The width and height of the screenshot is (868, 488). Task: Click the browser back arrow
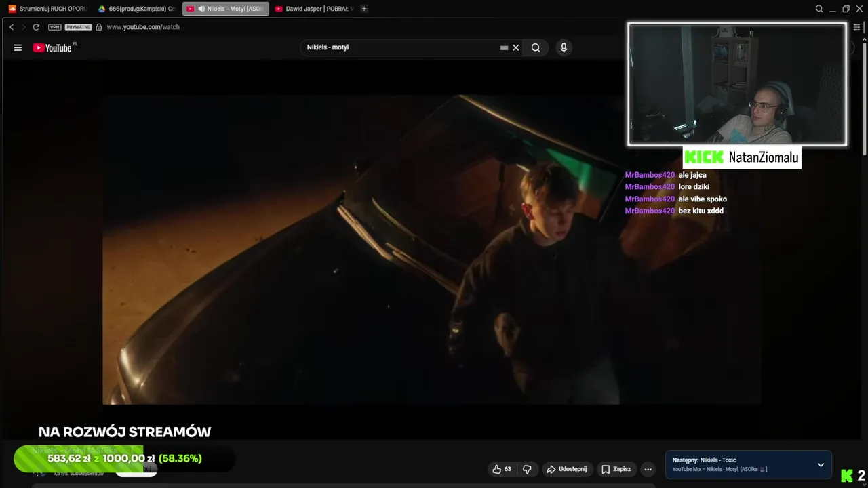[12, 27]
